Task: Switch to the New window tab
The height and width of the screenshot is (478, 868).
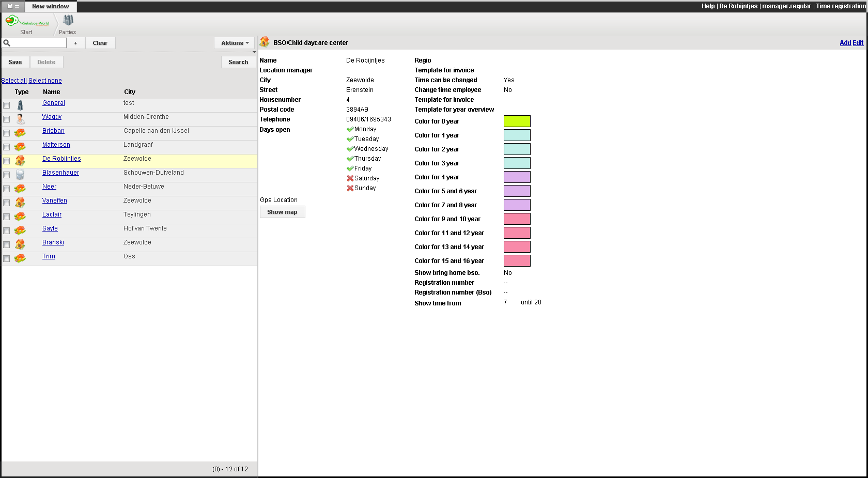Action: [x=50, y=6]
